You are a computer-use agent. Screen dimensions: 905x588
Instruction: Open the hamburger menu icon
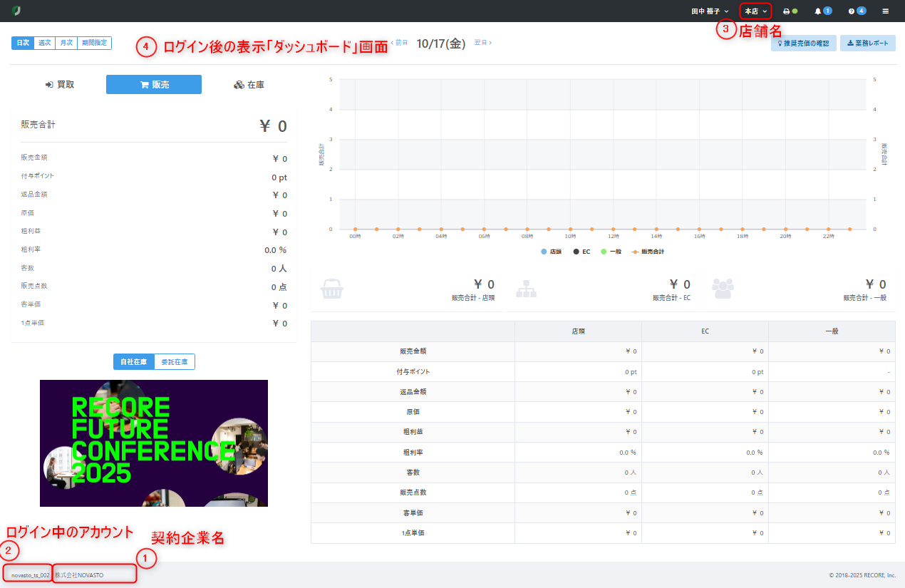pos(886,11)
